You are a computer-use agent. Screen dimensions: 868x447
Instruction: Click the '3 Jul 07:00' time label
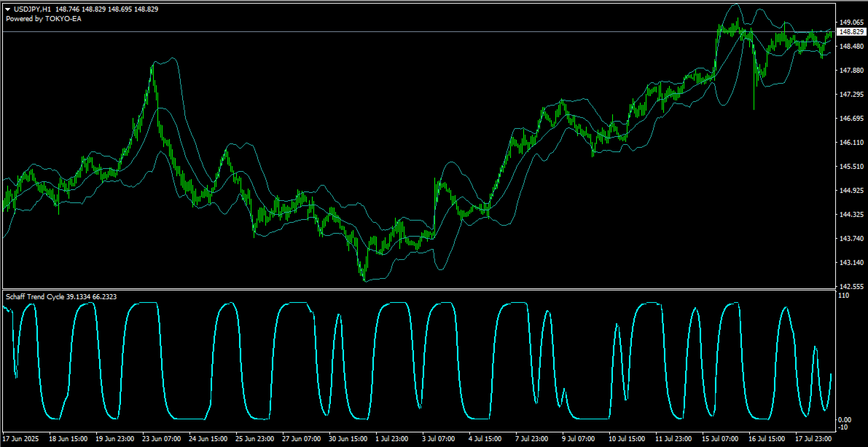[440, 439]
